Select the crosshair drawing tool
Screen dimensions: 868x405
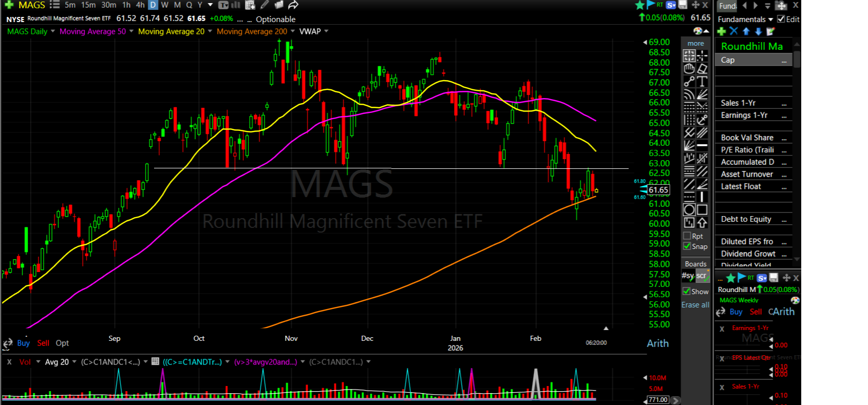click(x=702, y=55)
